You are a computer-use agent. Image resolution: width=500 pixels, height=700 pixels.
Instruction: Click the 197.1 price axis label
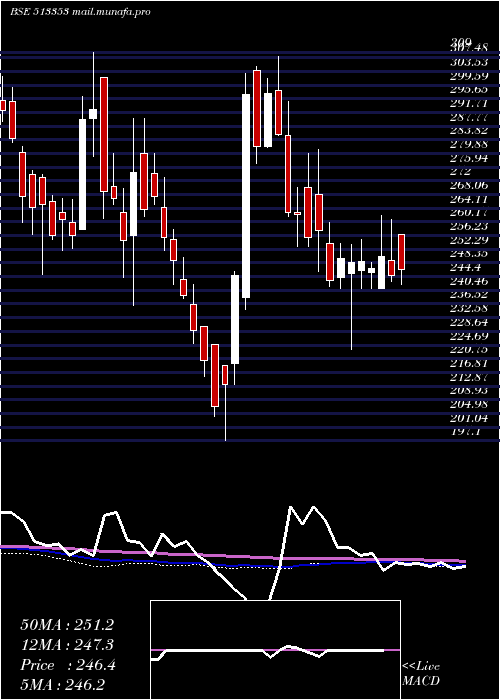pyautogui.click(x=465, y=433)
